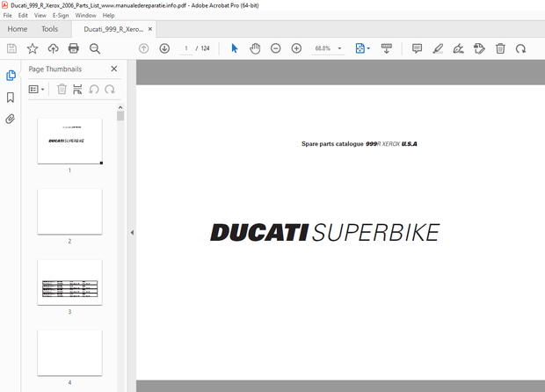Open the Print dialog icon
This screenshot has height=392, width=545.
tap(73, 48)
